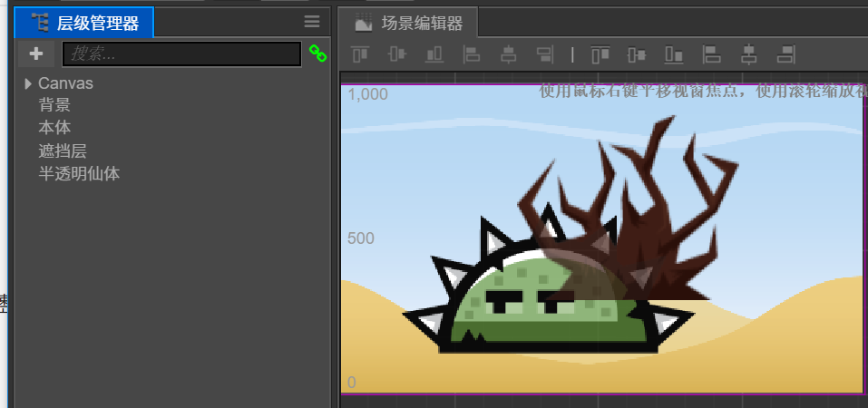Select the Canvas node in hierarchy
This screenshot has height=408, width=868.
point(65,83)
